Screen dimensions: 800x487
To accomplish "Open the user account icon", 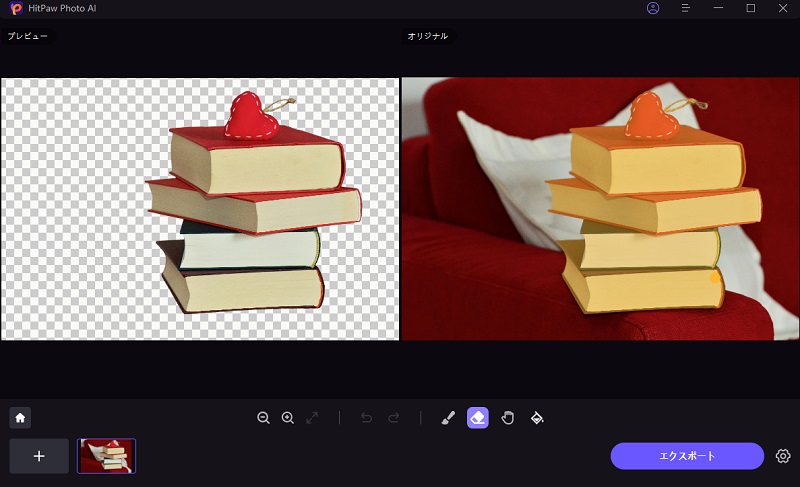I will coord(653,8).
